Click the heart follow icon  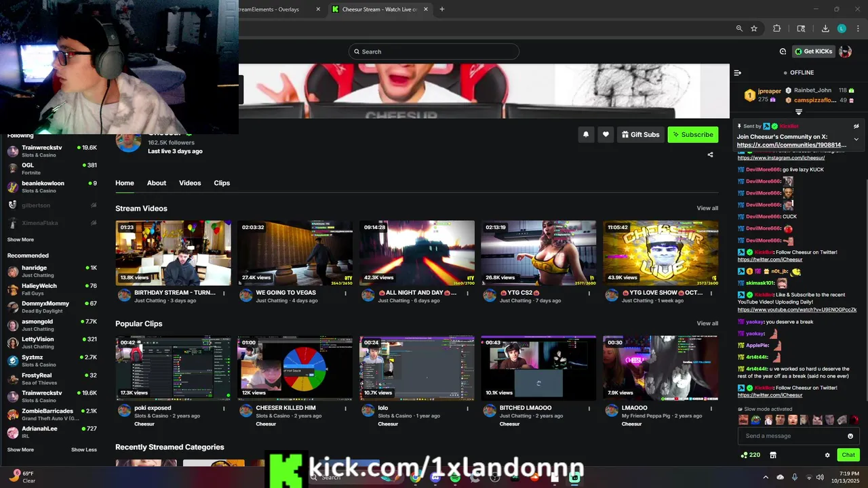coord(606,134)
